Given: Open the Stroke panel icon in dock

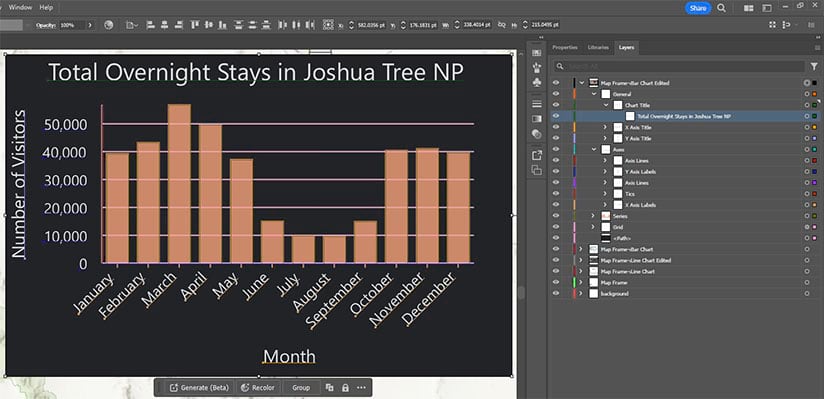Looking at the screenshot, I should [x=537, y=104].
